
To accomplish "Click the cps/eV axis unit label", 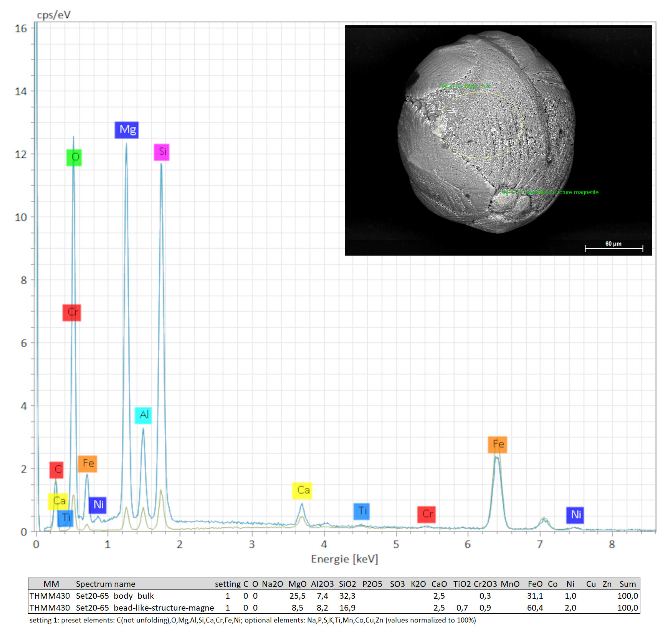I will 54,15.
